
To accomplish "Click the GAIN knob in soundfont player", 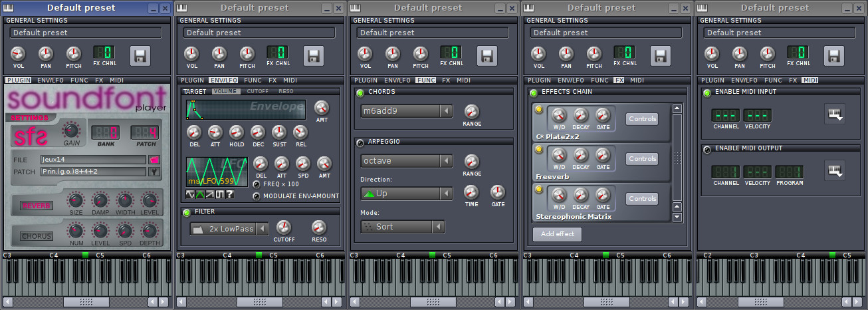I will click(x=70, y=130).
